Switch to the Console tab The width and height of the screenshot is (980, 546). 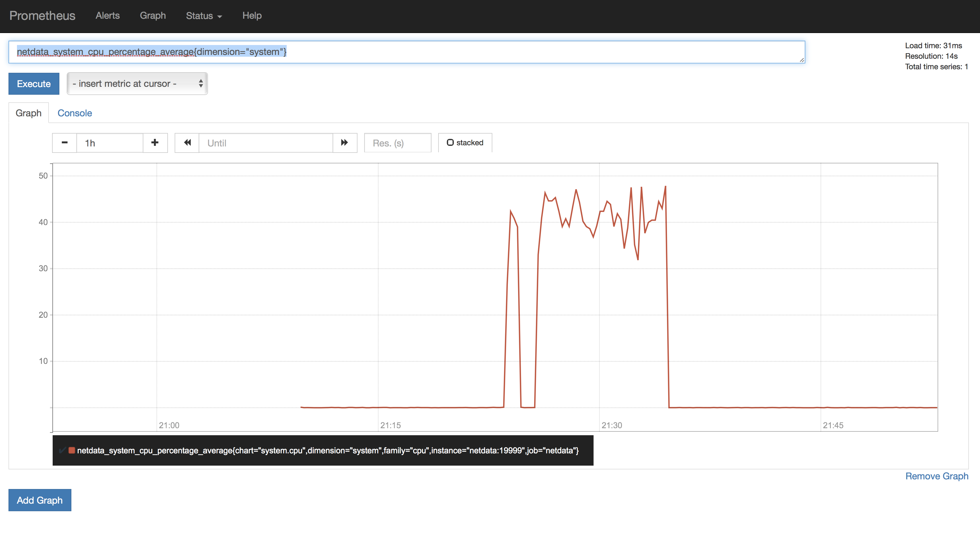point(75,113)
